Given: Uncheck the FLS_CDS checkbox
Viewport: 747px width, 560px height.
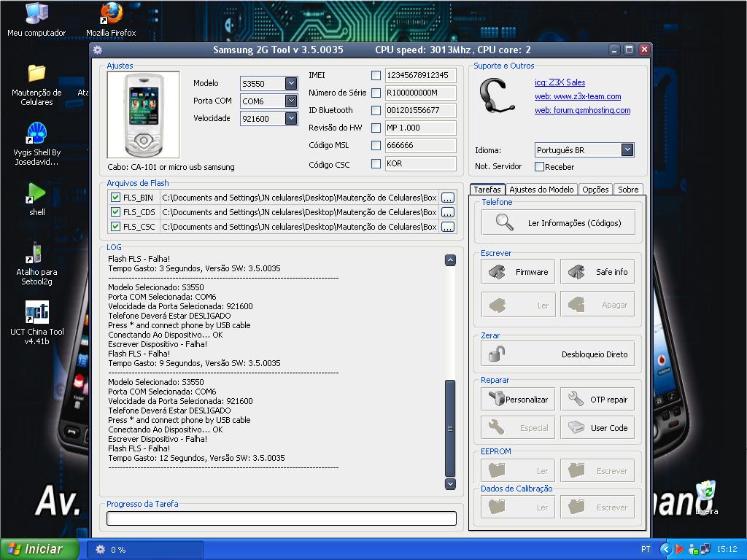Looking at the screenshot, I should [115, 212].
